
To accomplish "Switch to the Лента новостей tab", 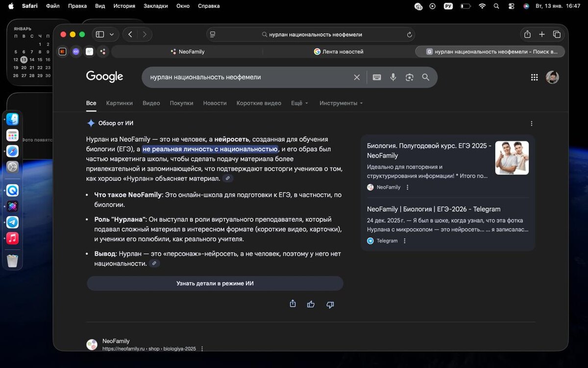I will (339, 52).
